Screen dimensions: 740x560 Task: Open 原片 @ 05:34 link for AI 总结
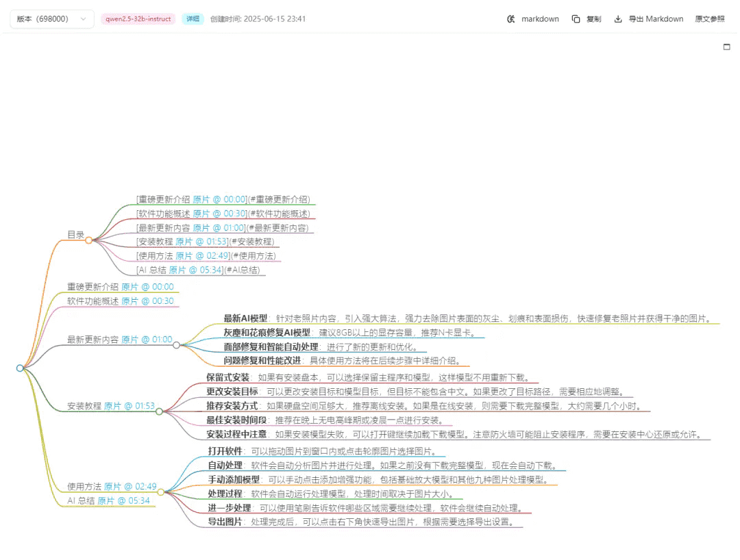click(x=123, y=500)
